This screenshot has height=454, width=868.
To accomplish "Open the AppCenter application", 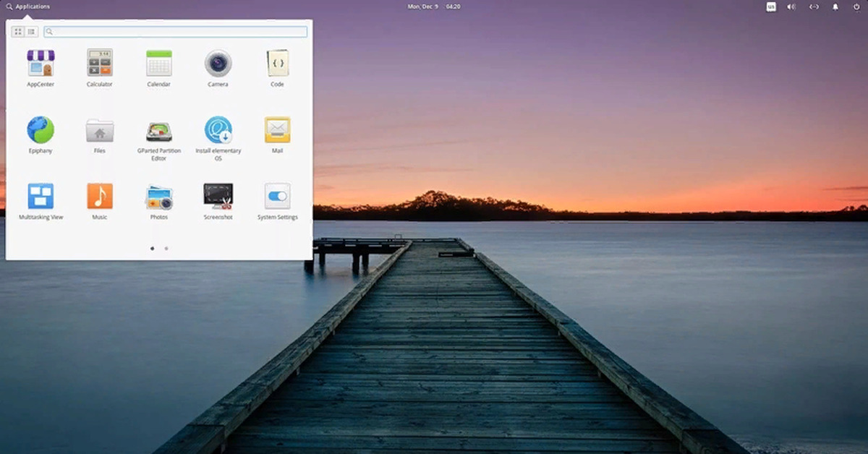I will 41,64.
